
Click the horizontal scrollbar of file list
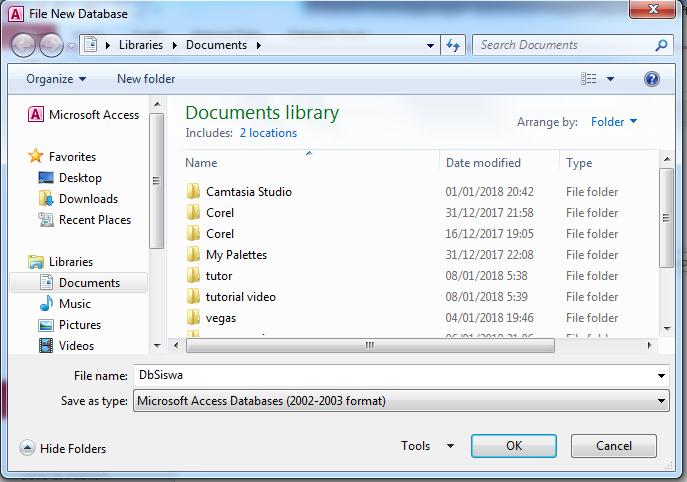click(370, 345)
